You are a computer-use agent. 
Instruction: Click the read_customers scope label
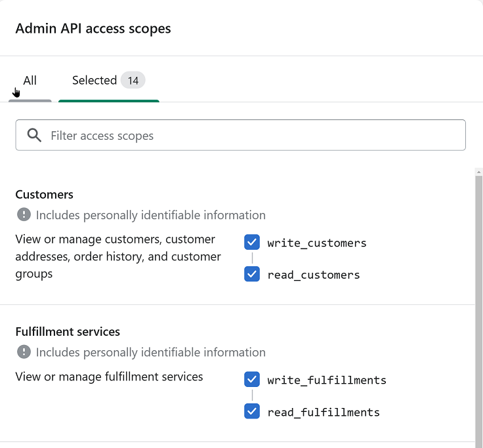[x=314, y=275]
